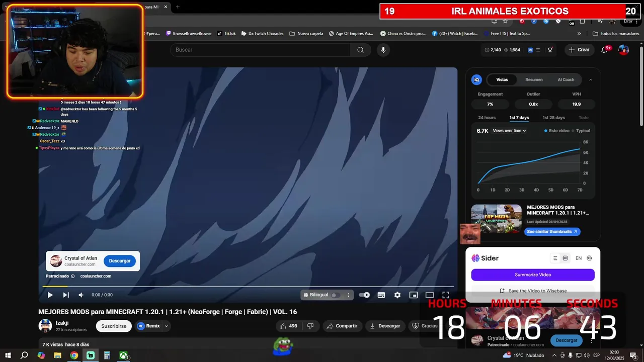Screen dimensions: 644x362
Task: Click 'Save the Video to Wisebase'
Action: [533, 291]
